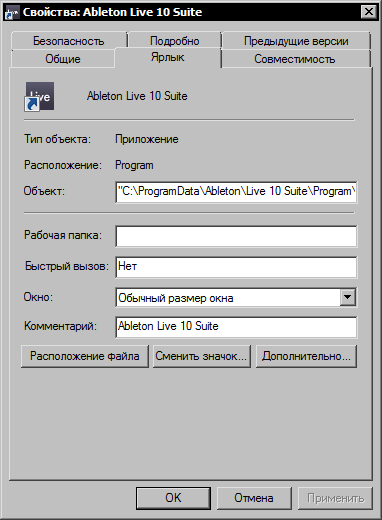Switch to the Подробно tab
Image resolution: width=382 pixels, height=520 pixels.
coord(175,41)
